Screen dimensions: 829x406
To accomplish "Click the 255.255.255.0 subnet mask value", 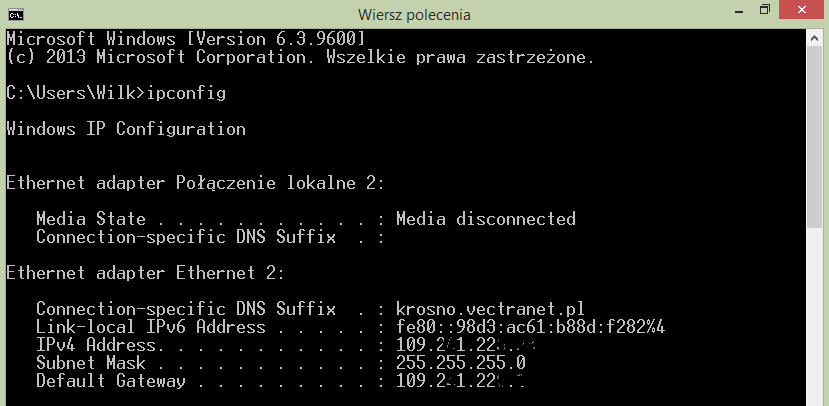I will tap(460, 363).
